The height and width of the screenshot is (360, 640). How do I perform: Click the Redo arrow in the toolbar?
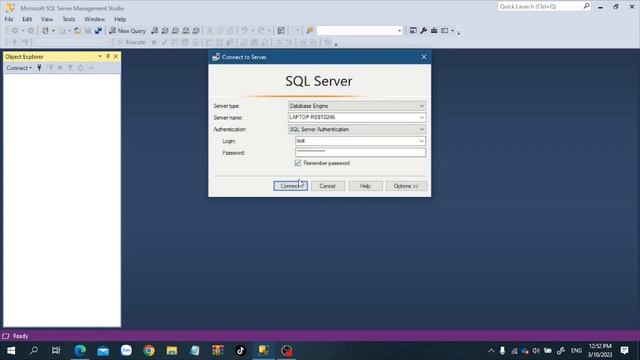coord(261,31)
